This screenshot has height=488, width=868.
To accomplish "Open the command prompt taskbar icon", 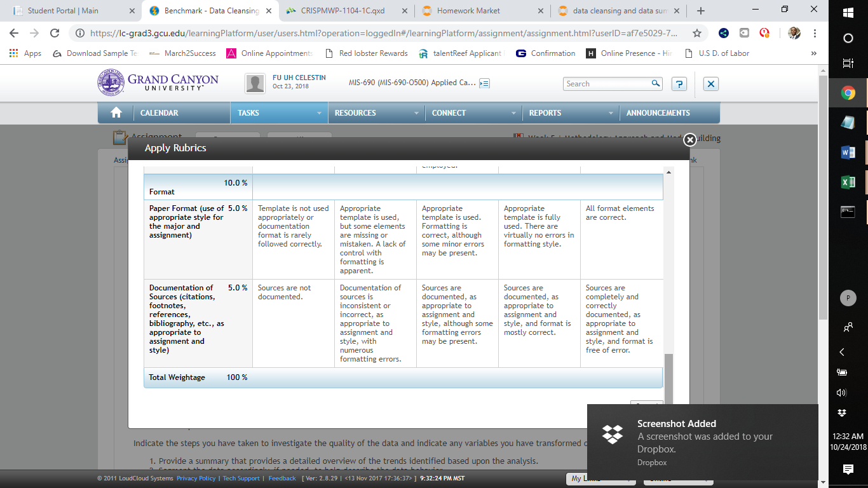I will pos(848,212).
